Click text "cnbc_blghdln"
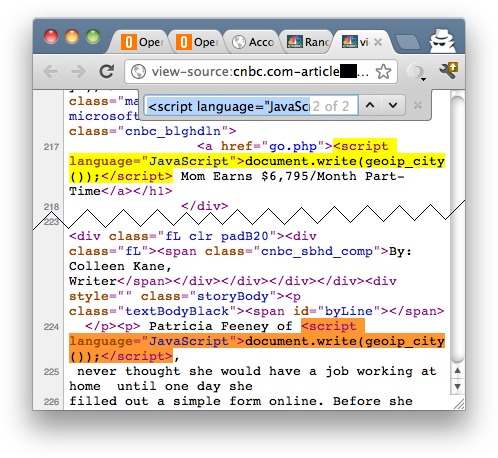Viewport: 498px width, 458px height. point(173,131)
